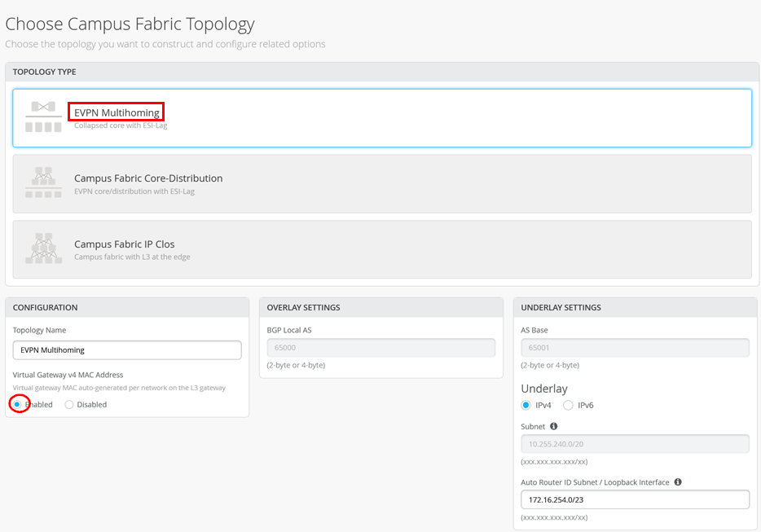The image size is (761, 532).
Task: Click the Topology Type section header
Action: (44, 72)
